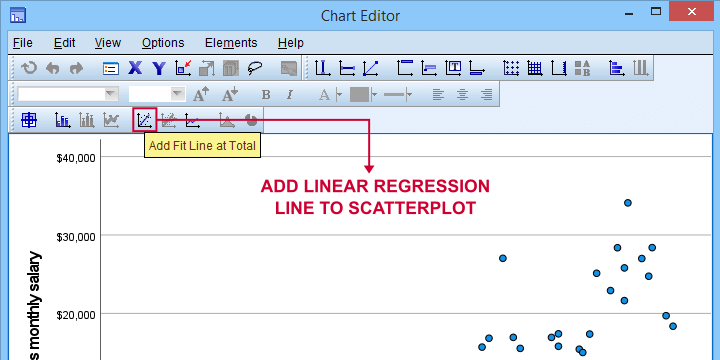Open the Options menu
Screen dimensions: 720x360
(x=163, y=43)
